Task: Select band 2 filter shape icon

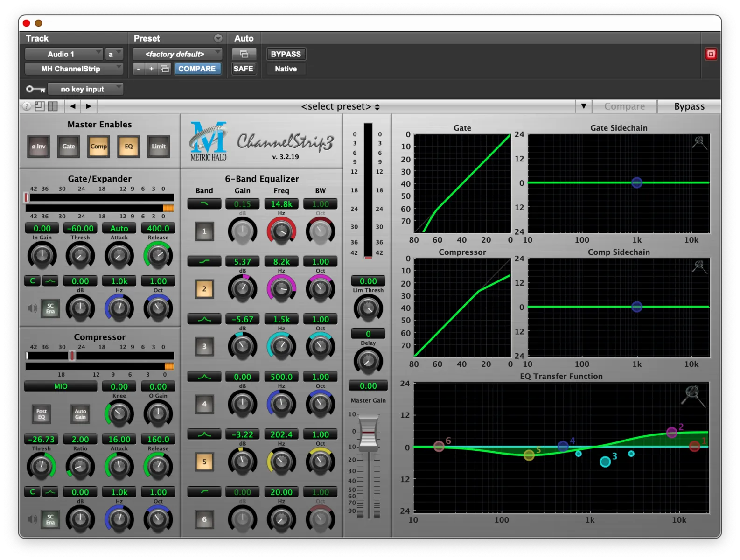Action: coord(204,262)
